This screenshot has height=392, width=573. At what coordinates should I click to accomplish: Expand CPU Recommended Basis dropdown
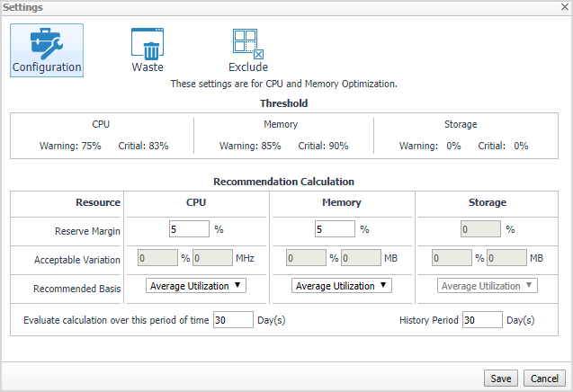point(195,286)
